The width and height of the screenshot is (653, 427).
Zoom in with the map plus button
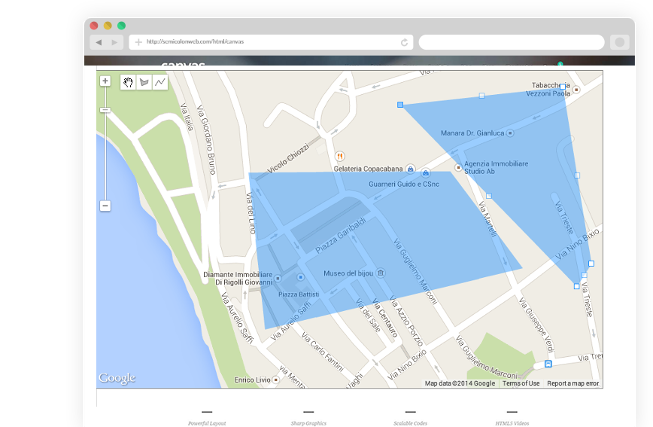[105, 81]
